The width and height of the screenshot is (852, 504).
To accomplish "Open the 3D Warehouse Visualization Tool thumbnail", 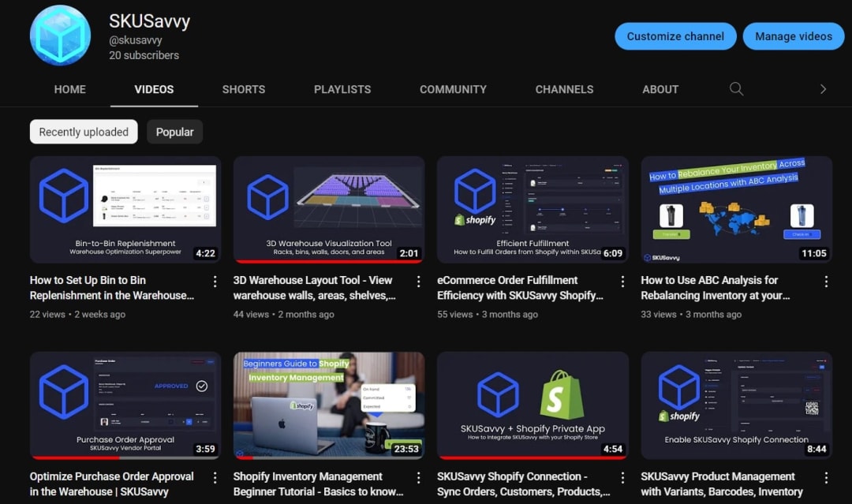I will click(329, 210).
